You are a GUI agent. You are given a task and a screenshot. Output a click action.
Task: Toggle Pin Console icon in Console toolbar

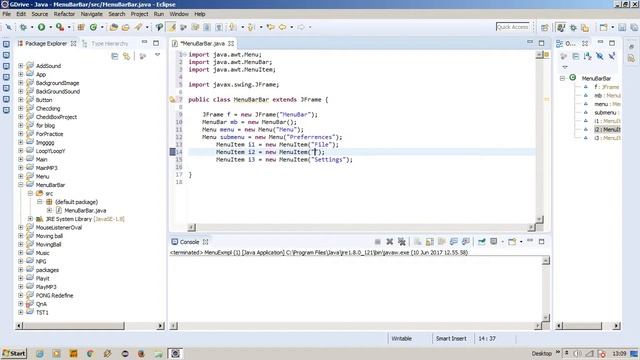pos(482,242)
